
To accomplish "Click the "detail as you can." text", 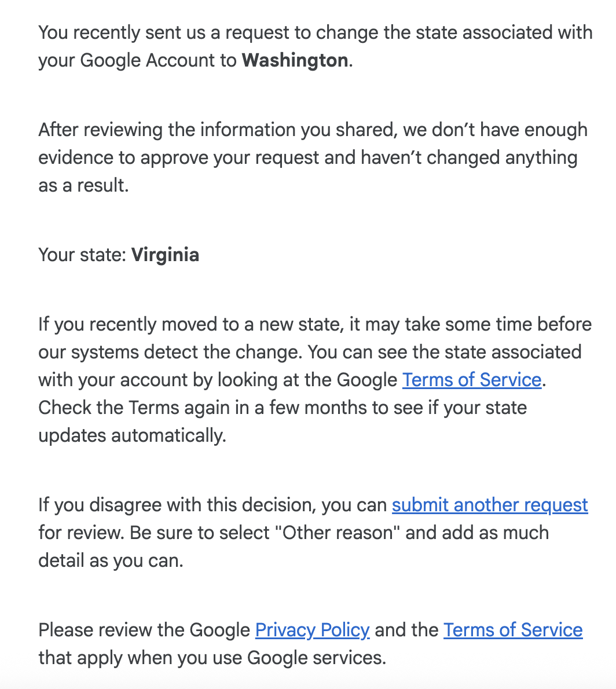I will click(x=111, y=560).
